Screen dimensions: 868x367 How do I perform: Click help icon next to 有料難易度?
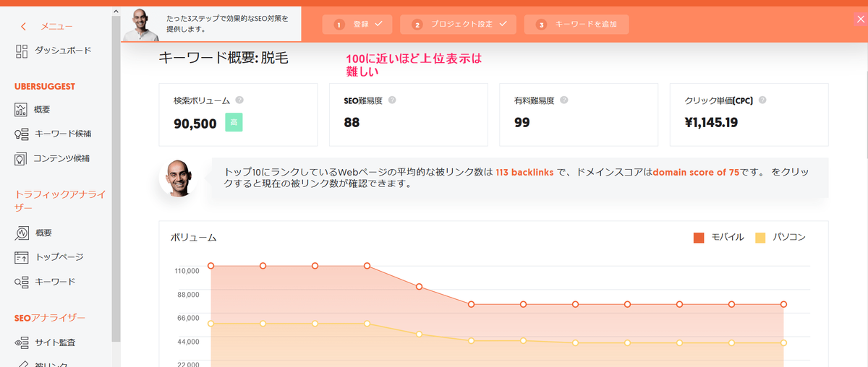tap(564, 100)
